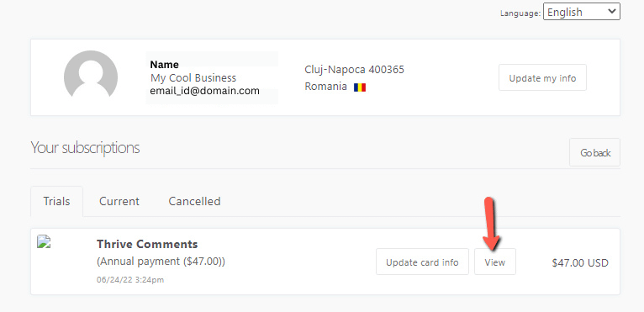The height and width of the screenshot is (312, 644).
Task: Click the Thrive Comments product title
Action: click(x=147, y=244)
